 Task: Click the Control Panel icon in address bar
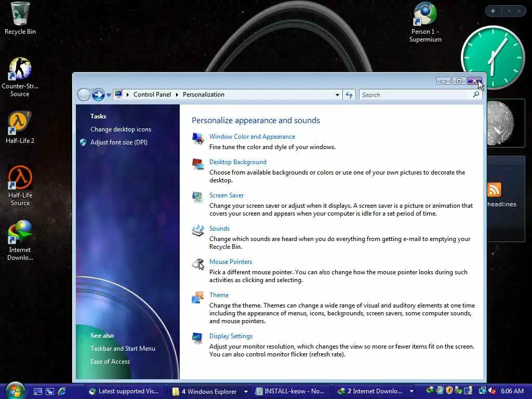coord(118,94)
